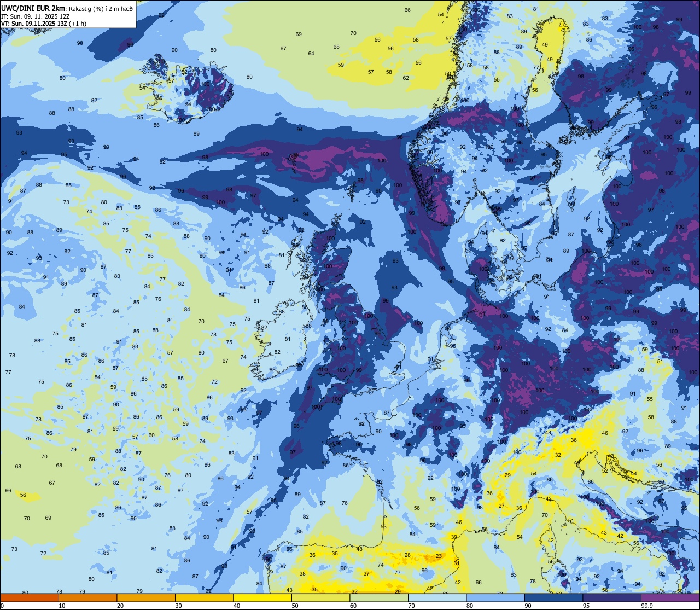Pick the bright yellow 40–50 legend swatch
This screenshot has width=700, height=610.
click(x=262, y=597)
